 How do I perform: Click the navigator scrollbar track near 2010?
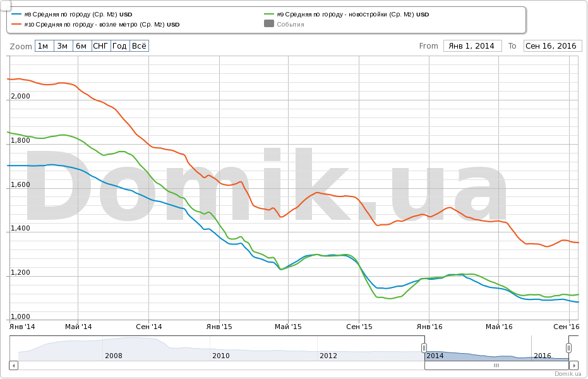(221, 365)
